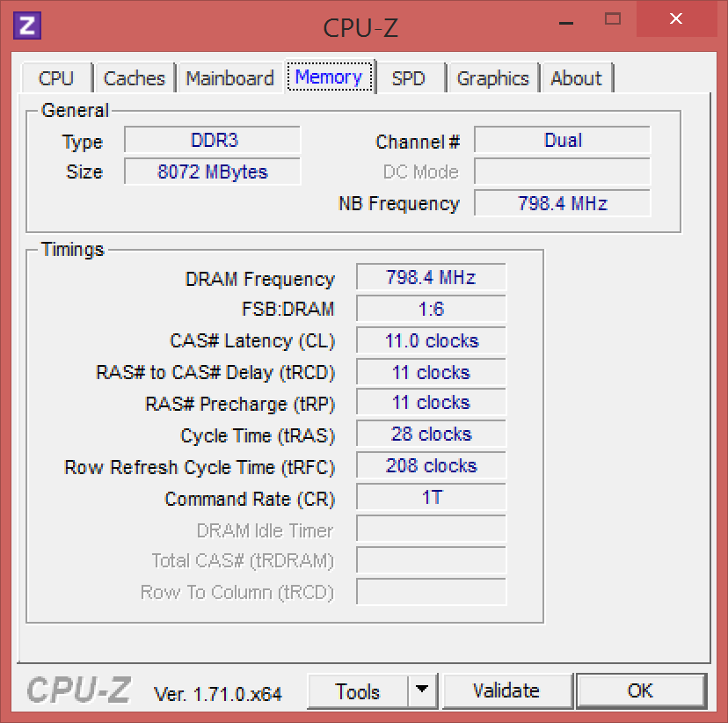Viewport: 728px width, 723px height.
Task: Click the FSB:DRAM ratio value 1:6
Action: [431, 309]
